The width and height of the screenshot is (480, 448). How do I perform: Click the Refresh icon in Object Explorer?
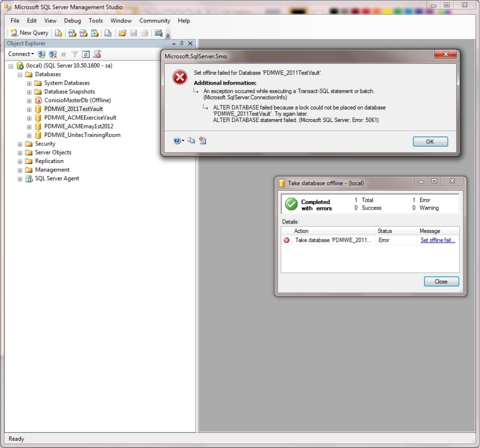point(85,54)
